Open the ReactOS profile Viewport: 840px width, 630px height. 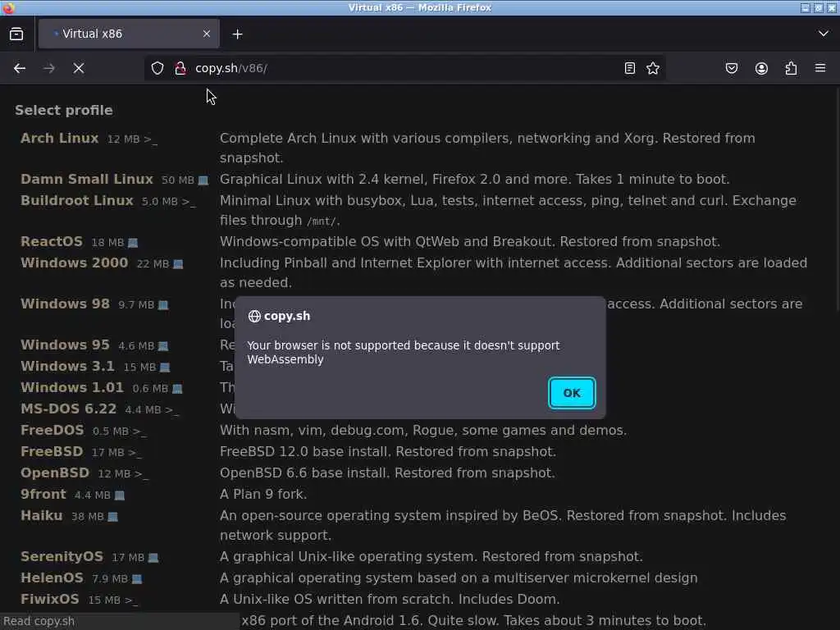pyautogui.click(x=52, y=242)
